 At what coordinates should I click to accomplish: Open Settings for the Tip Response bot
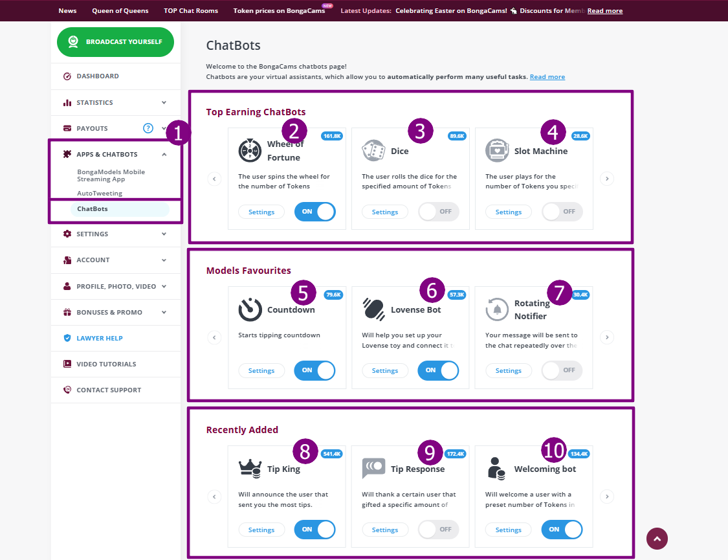pos(385,530)
